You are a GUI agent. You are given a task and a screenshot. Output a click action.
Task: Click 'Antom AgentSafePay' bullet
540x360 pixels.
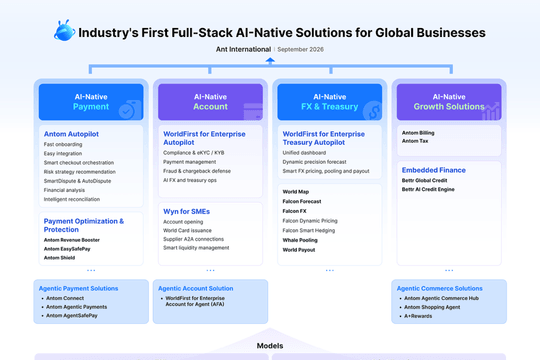point(72,316)
